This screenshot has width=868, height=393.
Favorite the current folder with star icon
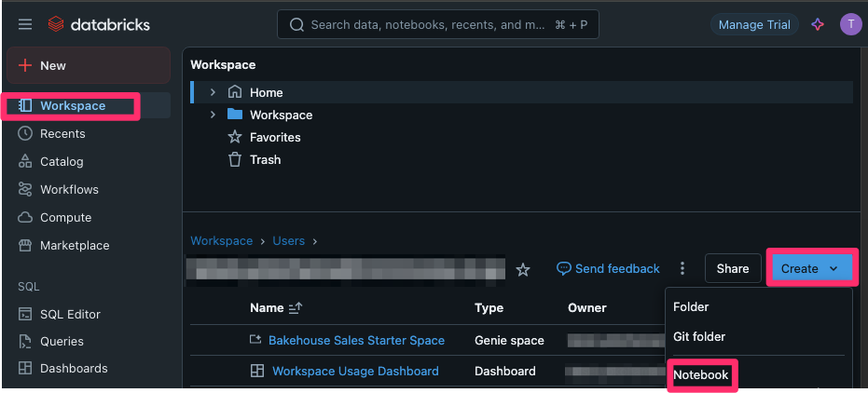(522, 269)
